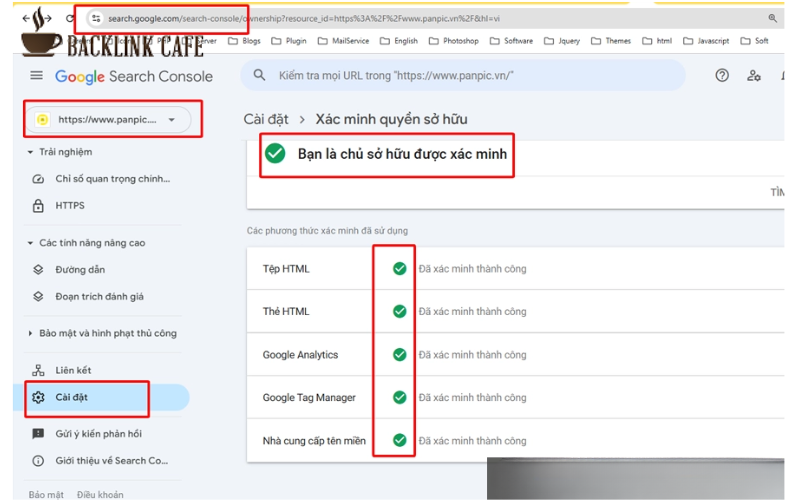Screen dimensions: 800x500
Task: Click green check icon for Thẻ HTML
Action: click(x=399, y=311)
